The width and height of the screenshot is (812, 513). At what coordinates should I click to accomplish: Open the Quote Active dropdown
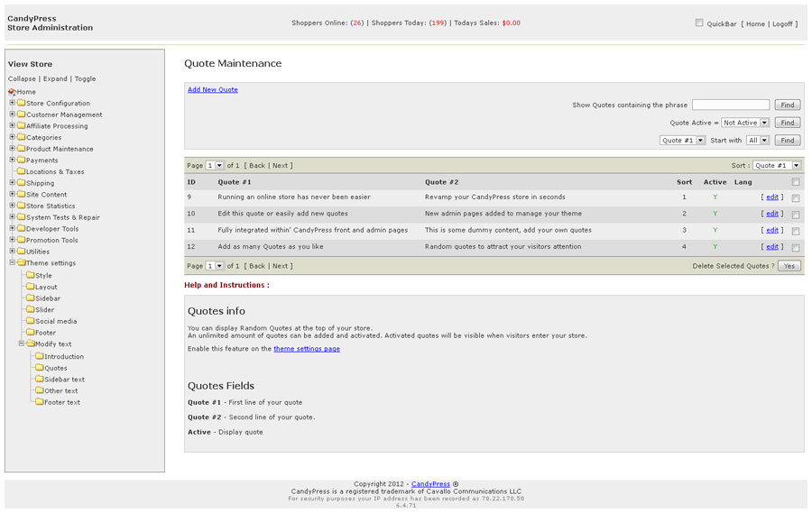(745, 123)
